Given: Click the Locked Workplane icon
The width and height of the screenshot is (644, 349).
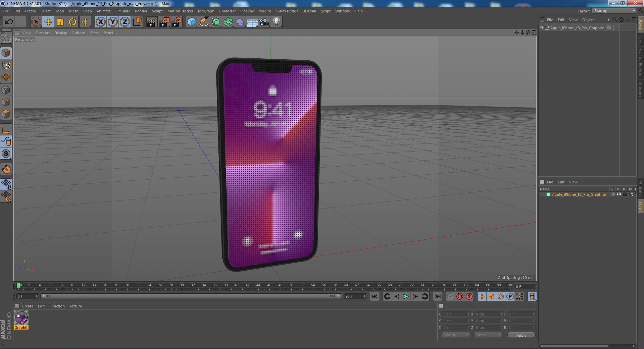Looking at the screenshot, I should pyautogui.click(x=6, y=184).
